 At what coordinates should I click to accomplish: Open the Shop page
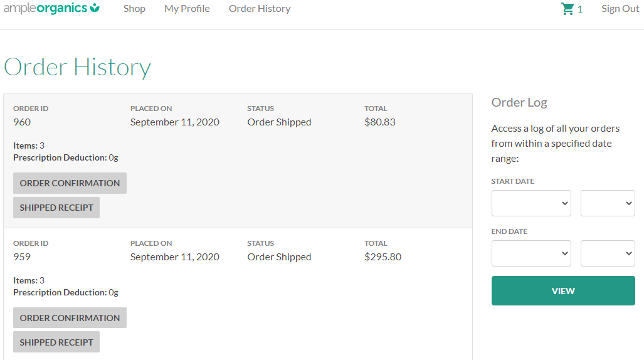(x=134, y=9)
